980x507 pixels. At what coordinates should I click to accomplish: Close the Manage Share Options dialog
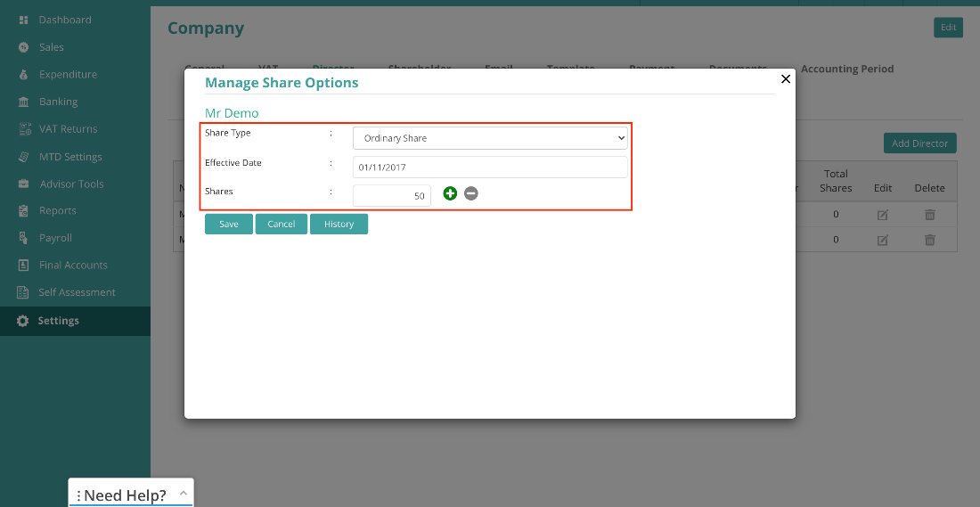786,78
